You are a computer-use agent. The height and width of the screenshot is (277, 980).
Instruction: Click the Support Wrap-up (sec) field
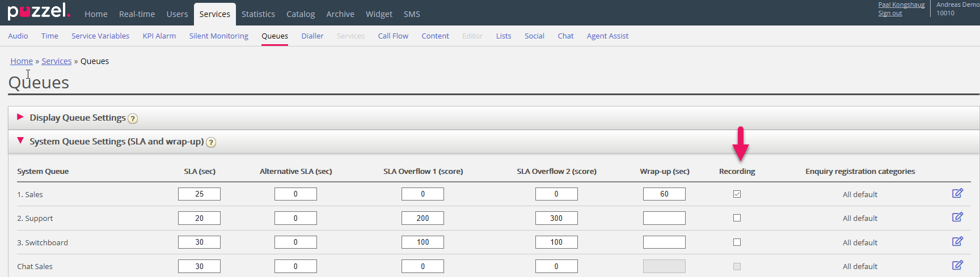click(664, 218)
